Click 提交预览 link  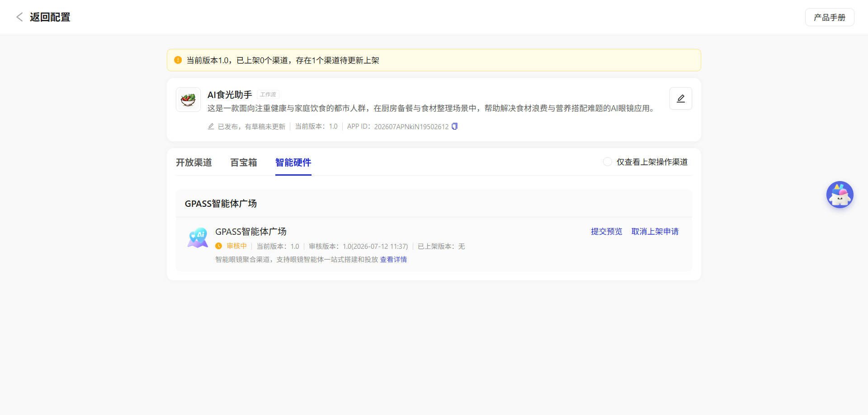pyautogui.click(x=607, y=231)
